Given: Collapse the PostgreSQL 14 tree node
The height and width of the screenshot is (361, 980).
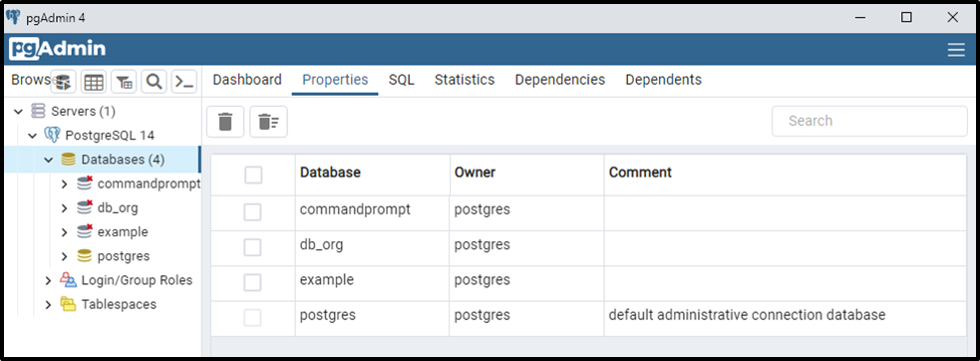Looking at the screenshot, I should 33,136.
